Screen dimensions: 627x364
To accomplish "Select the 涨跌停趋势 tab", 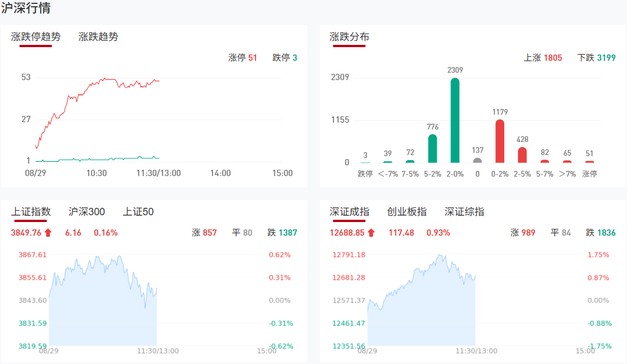I will click(x=36, y=37).
